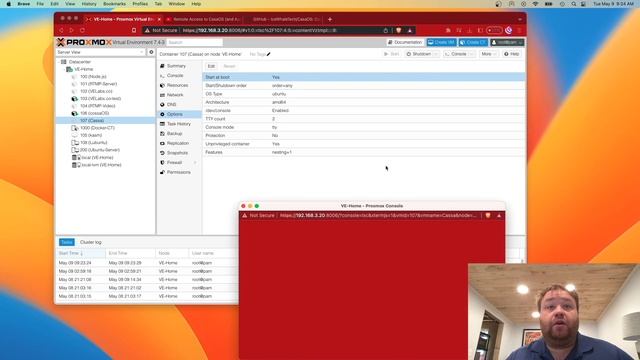Click the address bar in Console window

point(378,216)
